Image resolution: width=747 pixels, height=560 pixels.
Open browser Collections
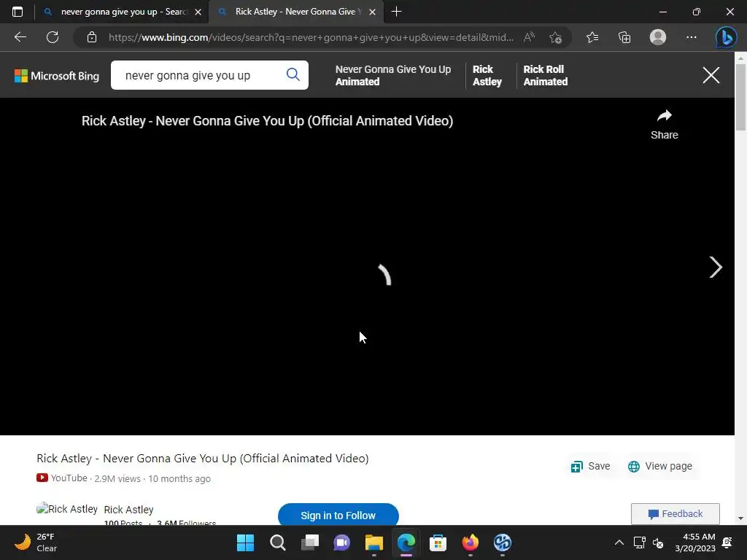click(x=624, y=37)
